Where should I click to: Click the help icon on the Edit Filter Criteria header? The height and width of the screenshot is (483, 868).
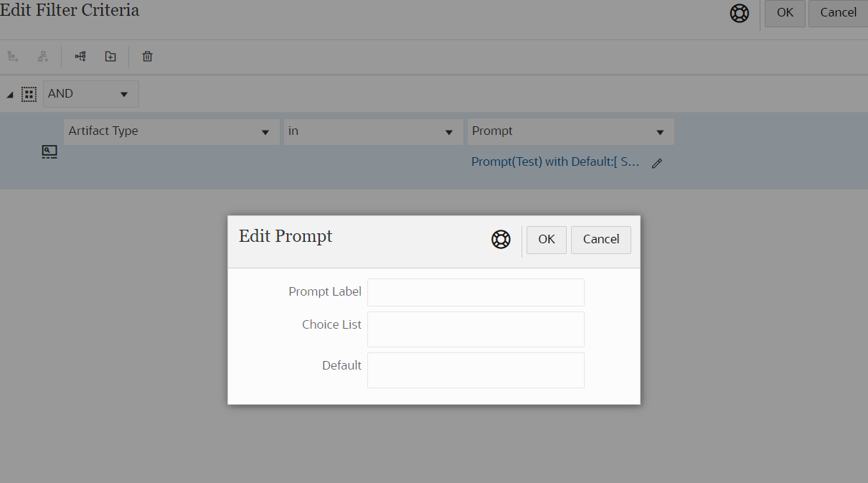[x=740, y=13]
